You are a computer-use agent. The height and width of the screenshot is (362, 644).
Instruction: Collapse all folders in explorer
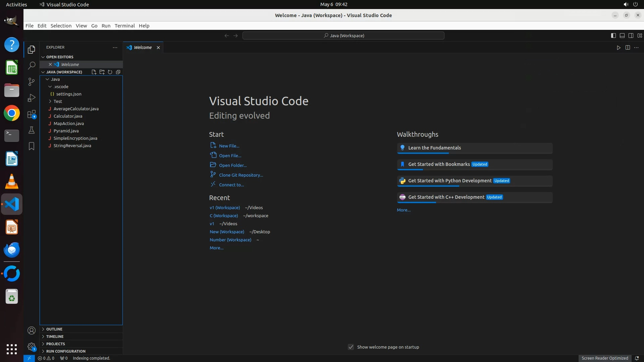[x=118, y=72]
